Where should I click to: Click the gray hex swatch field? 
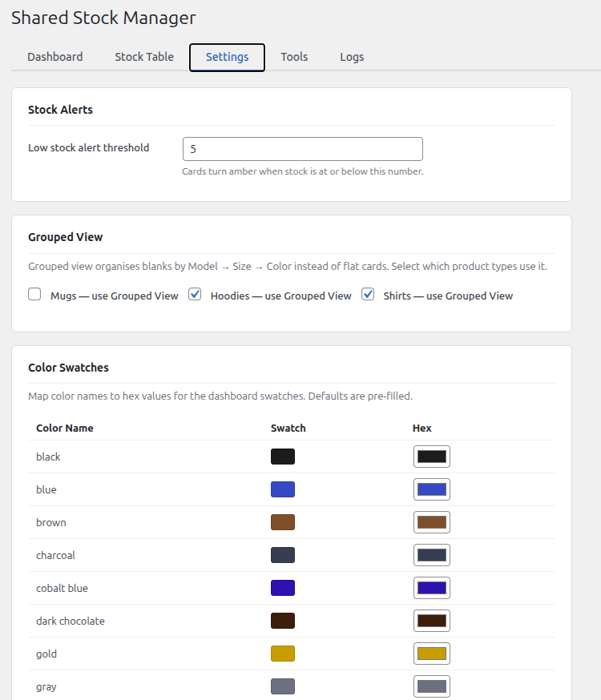tap(432, 686)
